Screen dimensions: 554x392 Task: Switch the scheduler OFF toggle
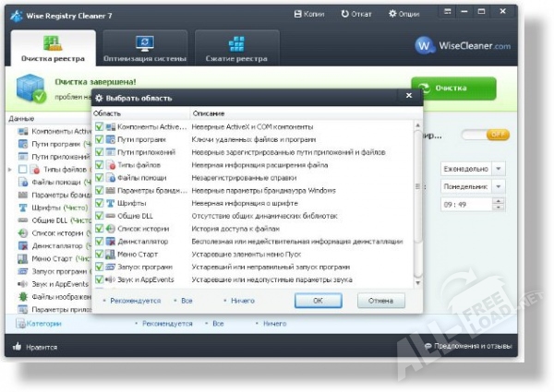click(x=486, y=135)
